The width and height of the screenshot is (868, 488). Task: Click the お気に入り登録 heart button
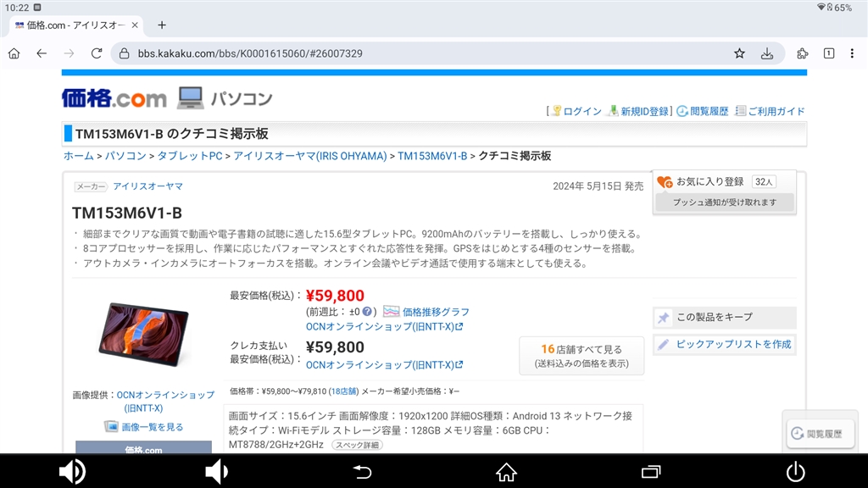[x=701, y=181]
